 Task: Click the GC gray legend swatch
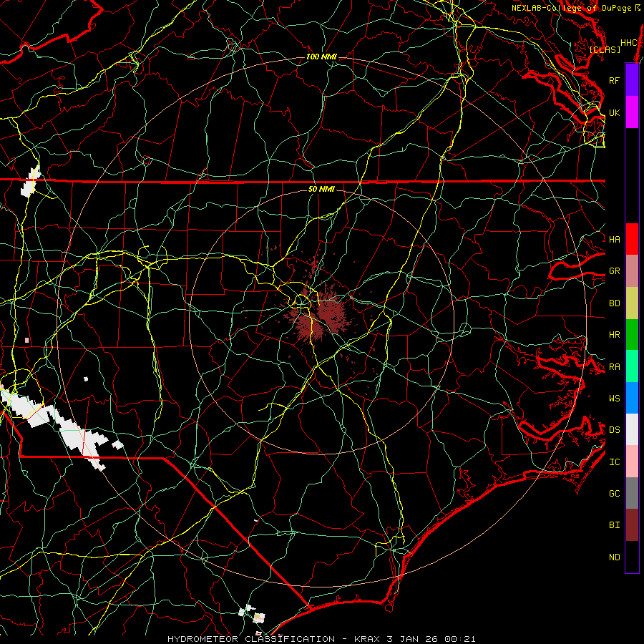click(632, 493)
